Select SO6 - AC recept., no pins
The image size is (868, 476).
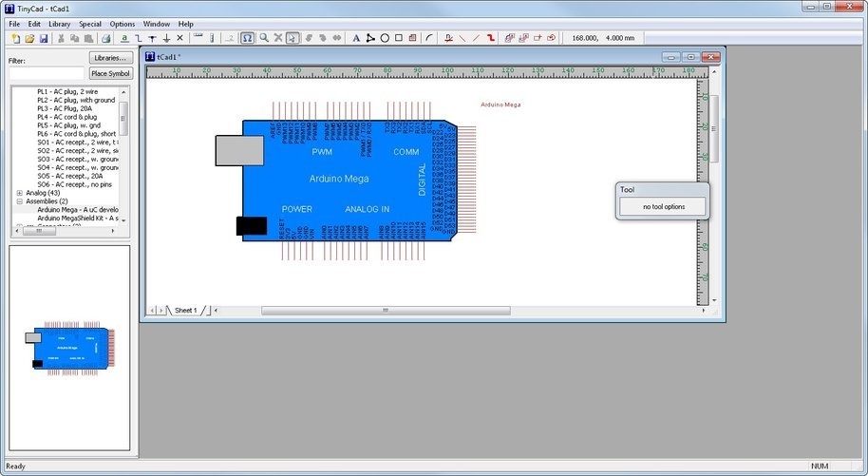pos(74,184)
